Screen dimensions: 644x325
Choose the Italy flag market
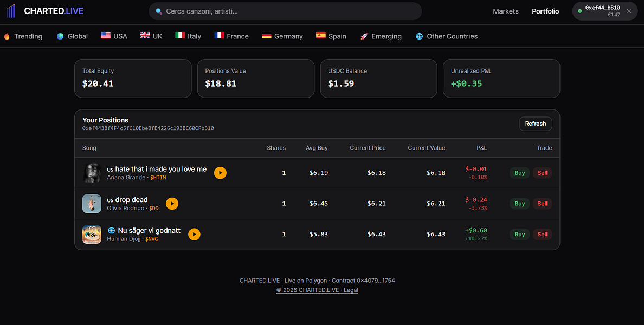click(x=188, y=36)
